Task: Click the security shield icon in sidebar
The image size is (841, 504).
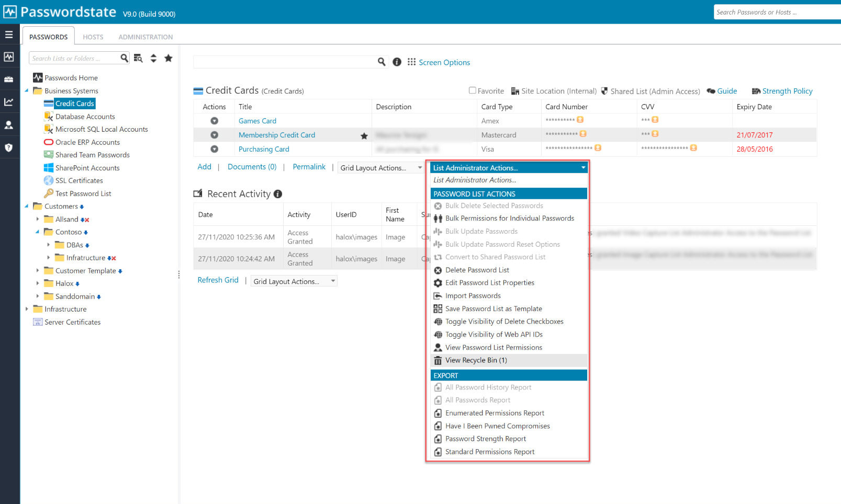Action: pyautogui.click(x=9, y=147)
